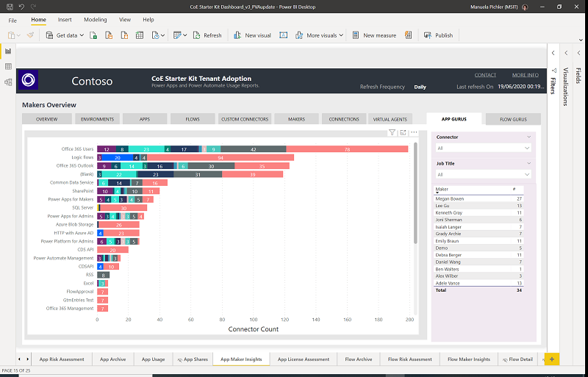Open the File menu
Viewport: 588px width, 377px height.
pos(12,21)
